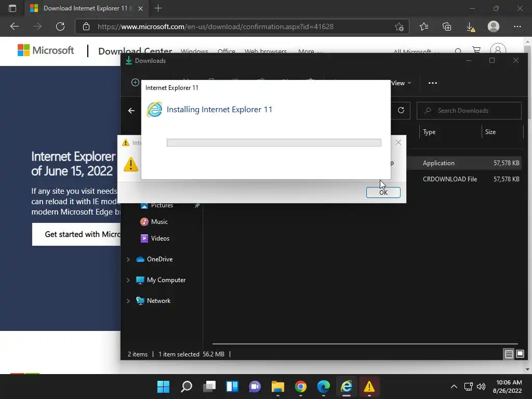Click the Edge address bar URL
The height and width of the screenshot is (399, 532).
click(x=216, y=26)
